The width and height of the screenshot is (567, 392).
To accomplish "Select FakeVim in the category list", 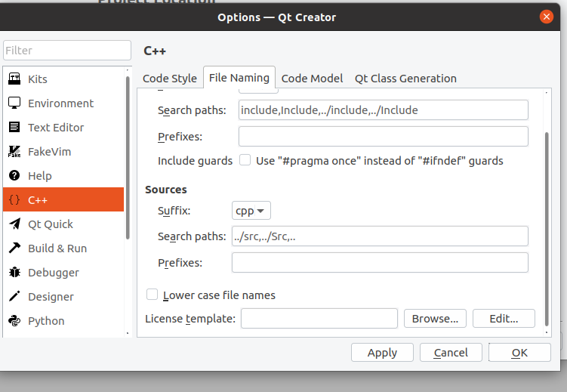I will [x=50, y=152].
